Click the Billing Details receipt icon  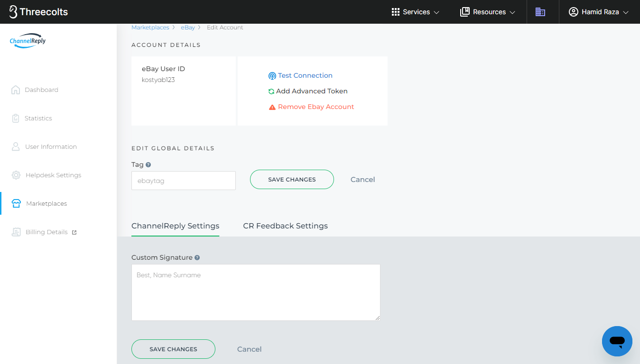point(16,232)
